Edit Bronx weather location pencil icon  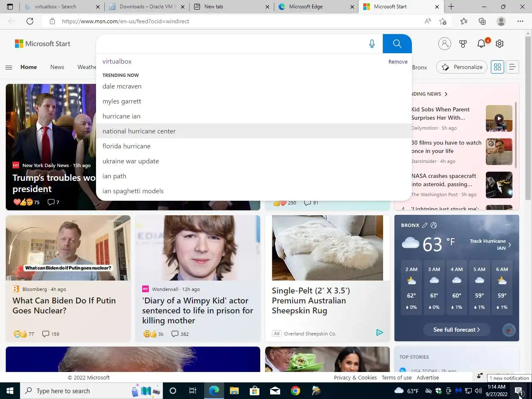click(x=424, y=225)
